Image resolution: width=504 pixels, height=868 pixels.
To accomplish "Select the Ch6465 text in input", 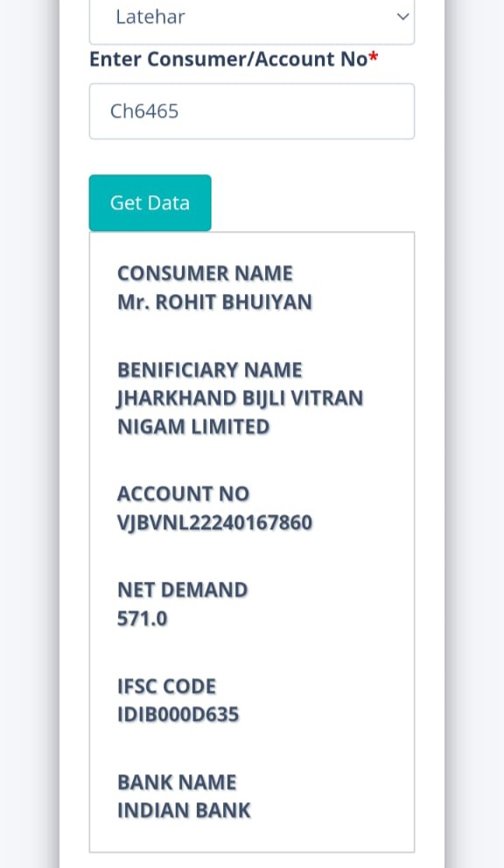I will coord(144,111).
